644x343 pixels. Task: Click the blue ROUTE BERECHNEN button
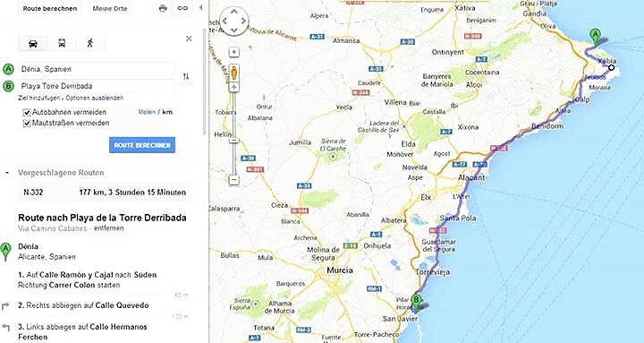(x=142, y=145)
